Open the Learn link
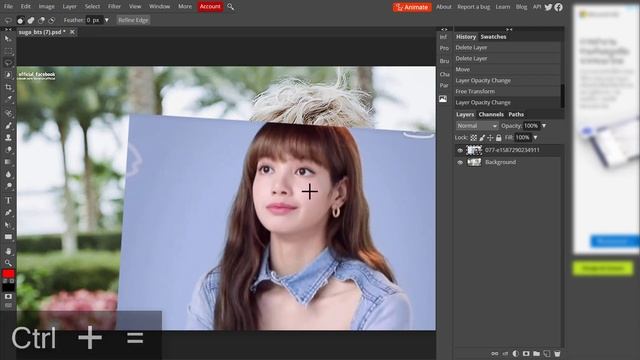 click(503, 7)
